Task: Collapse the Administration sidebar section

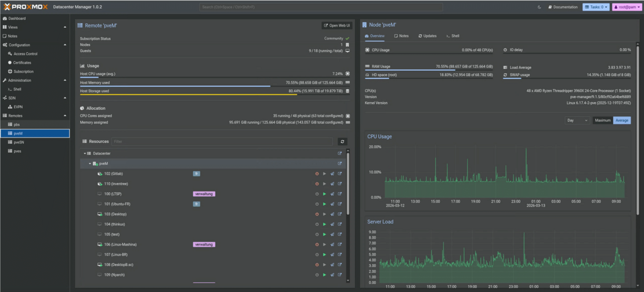Action: pyautogui.click(x=65, y=80)
